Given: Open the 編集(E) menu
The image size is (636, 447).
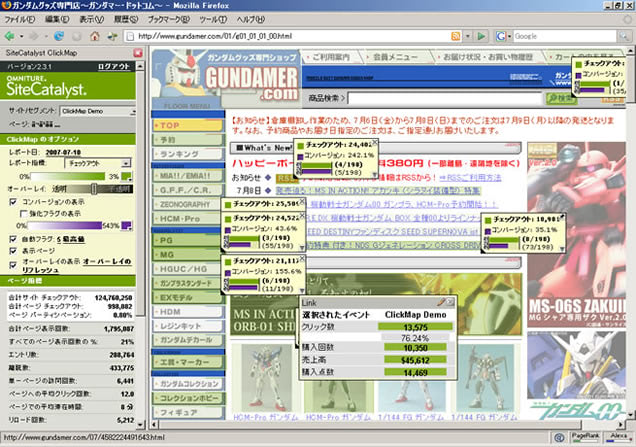Looking at the screenshot, I should (57, 19).
